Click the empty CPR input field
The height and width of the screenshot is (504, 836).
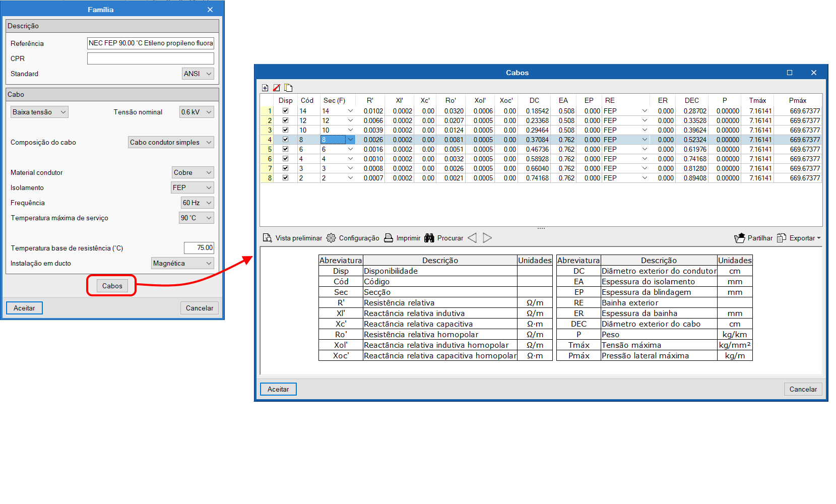(151, 58)
